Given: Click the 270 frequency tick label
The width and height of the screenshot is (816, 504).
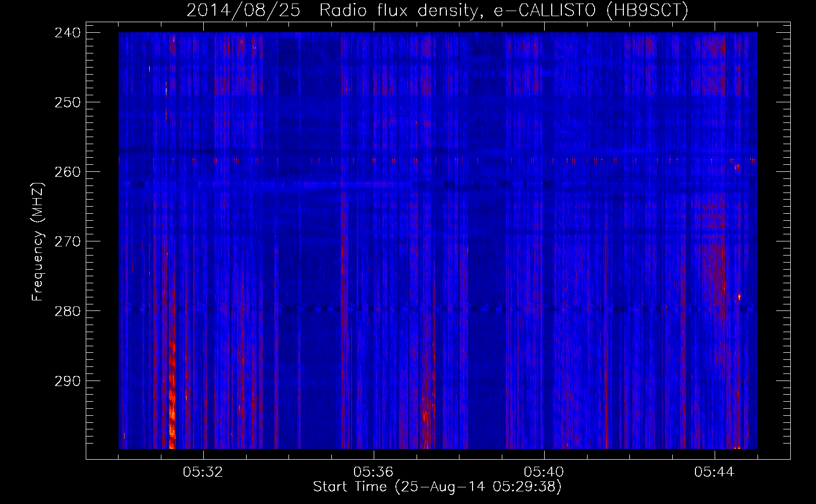Looking at the screenshot, I should coord(67,241).
